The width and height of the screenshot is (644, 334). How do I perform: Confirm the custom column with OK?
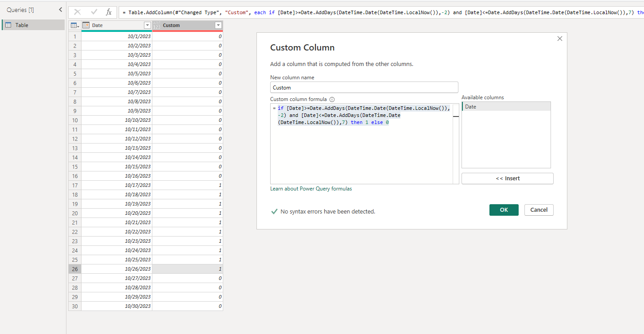[x=504, y=210]
